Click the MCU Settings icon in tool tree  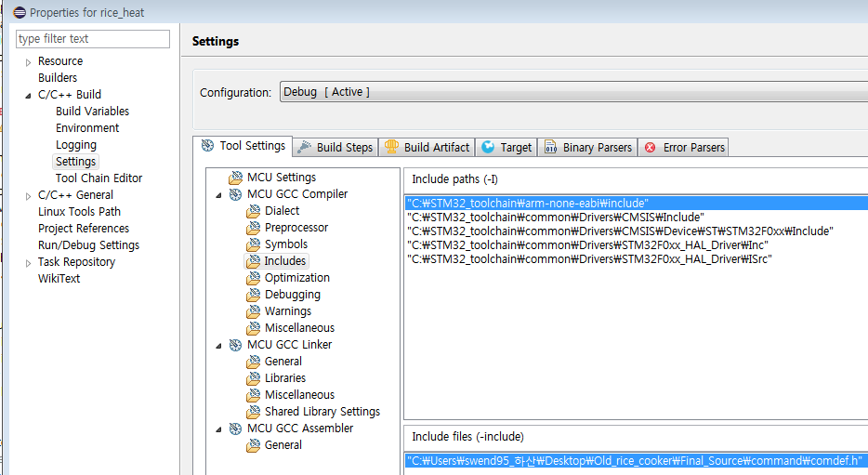[x=235, y=178]
